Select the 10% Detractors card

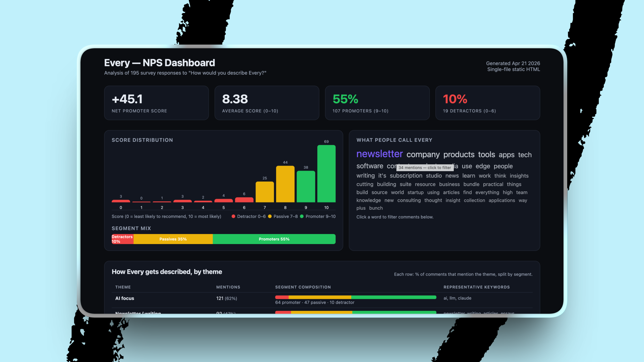pyautogui.click(x=487, y=103)
